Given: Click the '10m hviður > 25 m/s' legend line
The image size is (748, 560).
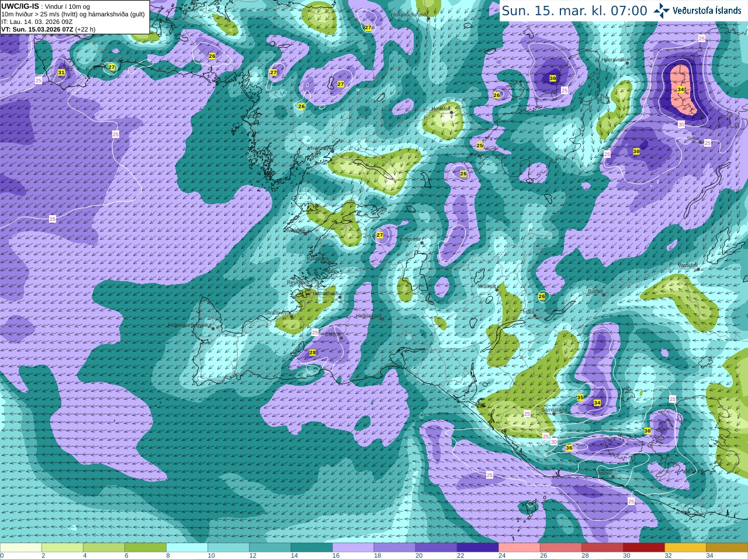Looking at the screenshot, I should coord(73,14).
